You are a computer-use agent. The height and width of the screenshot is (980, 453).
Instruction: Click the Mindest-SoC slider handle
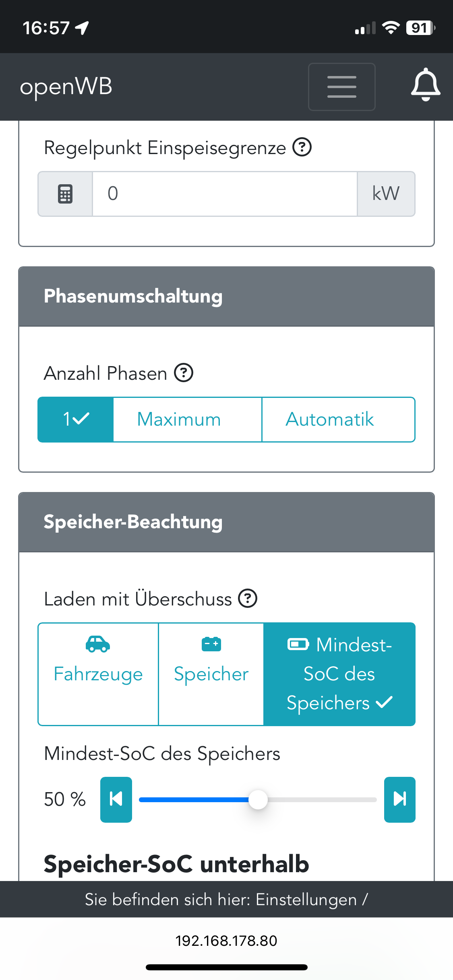[x=258, y=799]
